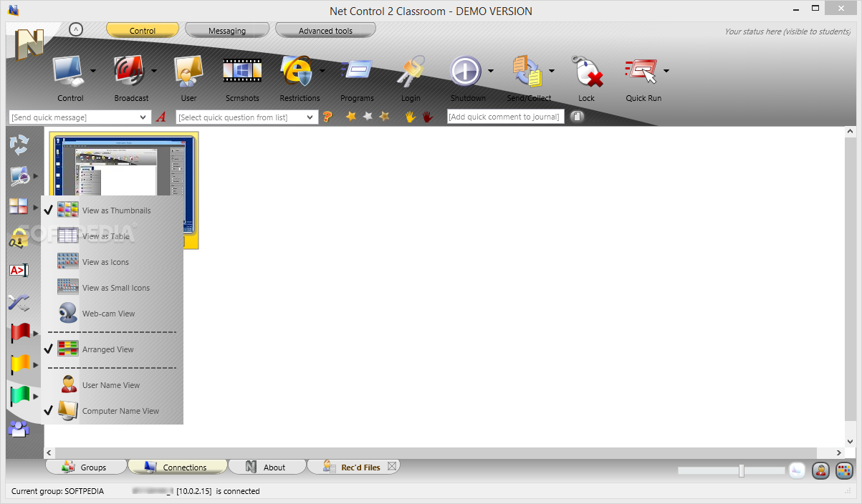Click the journal comment save icon
Screen dimensions: 862x504
577,117
